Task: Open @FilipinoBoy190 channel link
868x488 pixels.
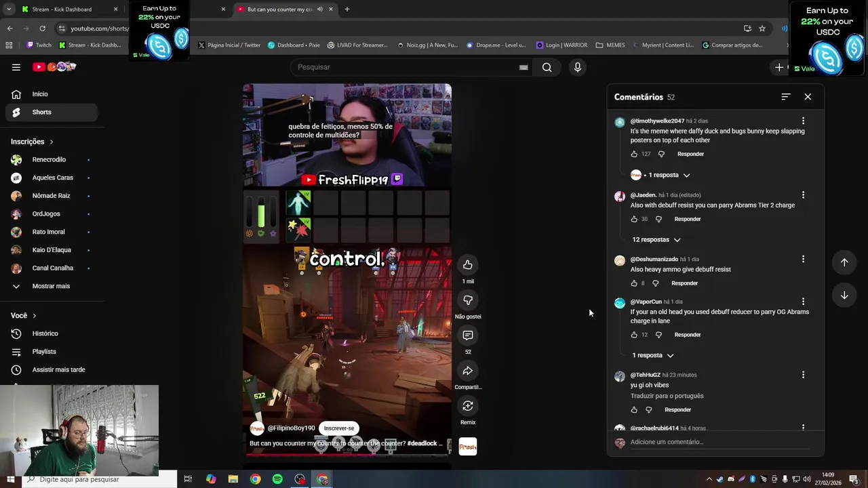Action: [291, 428]
